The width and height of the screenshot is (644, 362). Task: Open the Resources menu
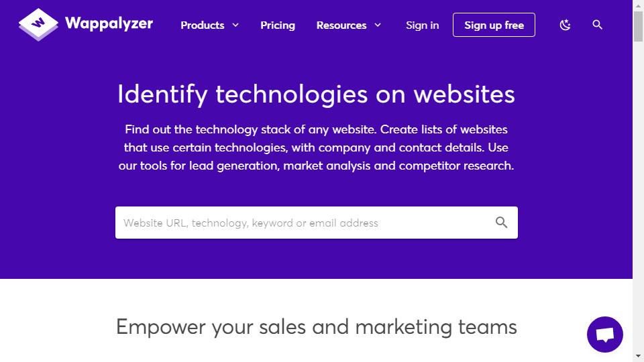341,25
